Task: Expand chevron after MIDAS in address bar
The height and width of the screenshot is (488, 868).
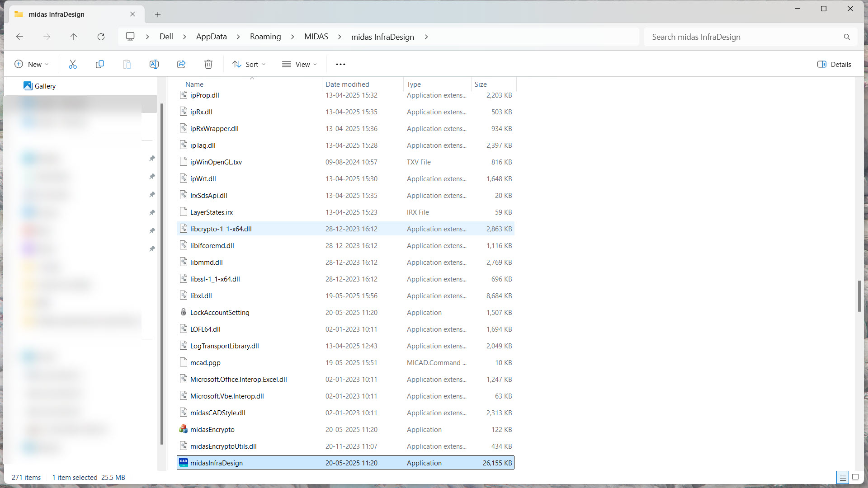Action: [x=340, y=37]
